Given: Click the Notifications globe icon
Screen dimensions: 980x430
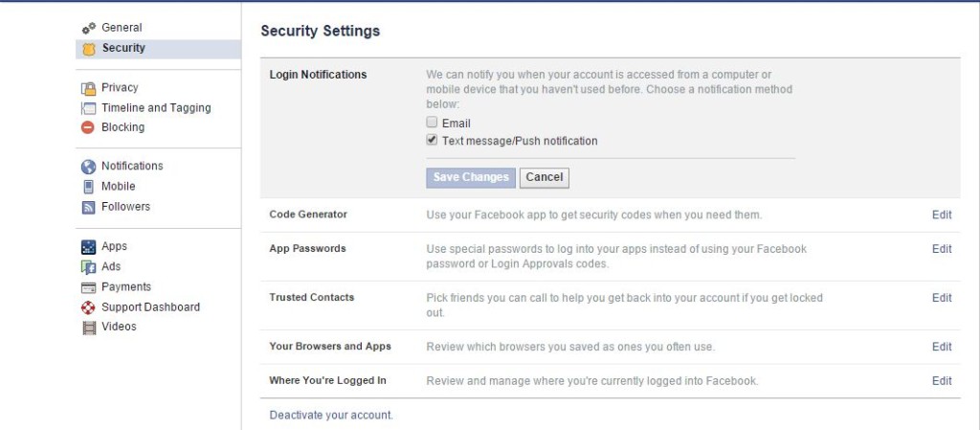Looking at the screenshot, I should (88, 167).
